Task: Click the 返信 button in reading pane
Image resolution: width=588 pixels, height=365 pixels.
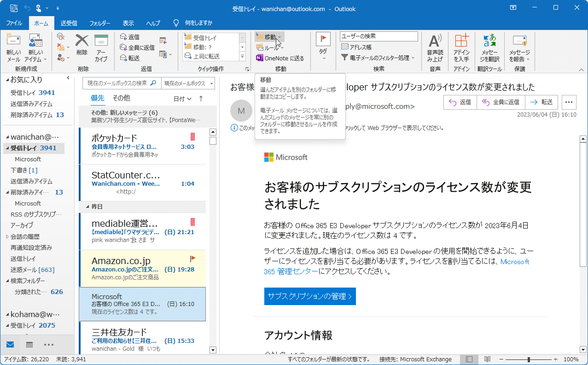Action: tap(460, 102)
